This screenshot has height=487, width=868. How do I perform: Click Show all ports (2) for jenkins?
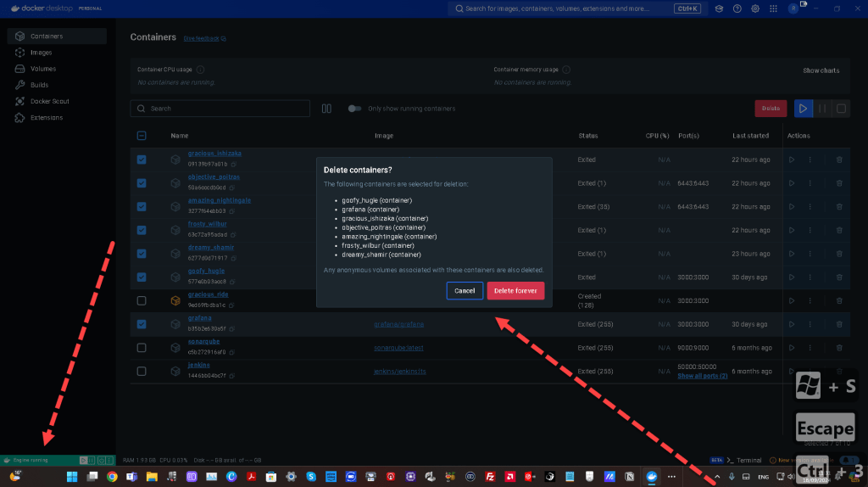(x=703, y=376)
